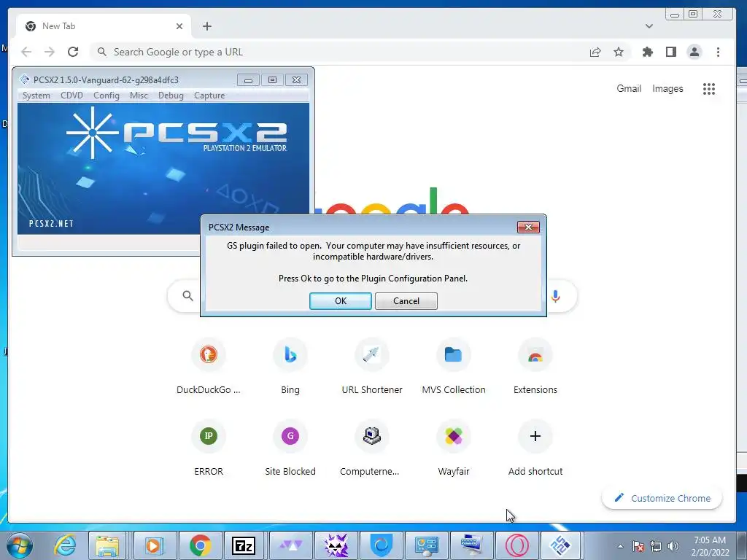This screenshot has width=747, height=560.
Task: Open the System menu in PCSX2
Action: 36,96
